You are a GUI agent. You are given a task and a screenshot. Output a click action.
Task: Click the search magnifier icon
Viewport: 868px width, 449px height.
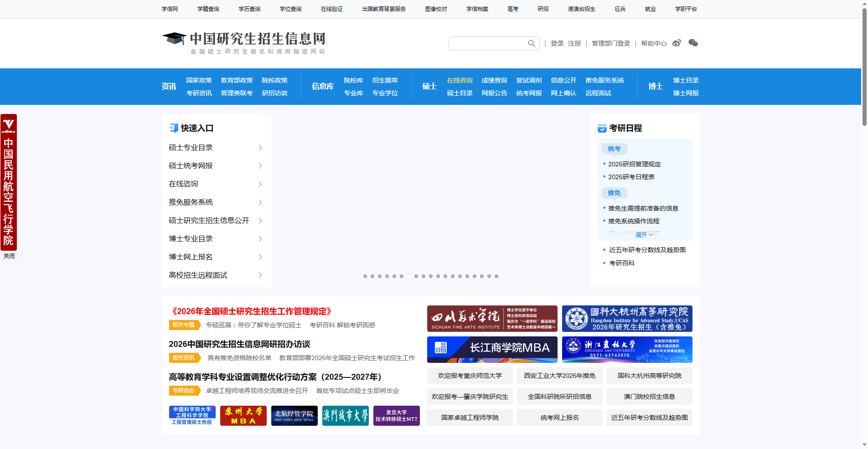pos(531,43)
